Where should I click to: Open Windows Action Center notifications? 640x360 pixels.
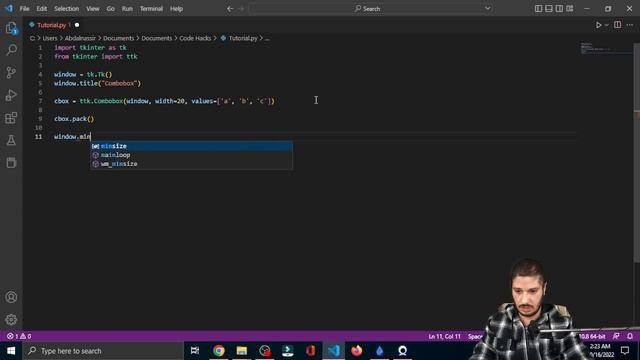(625, 351)
